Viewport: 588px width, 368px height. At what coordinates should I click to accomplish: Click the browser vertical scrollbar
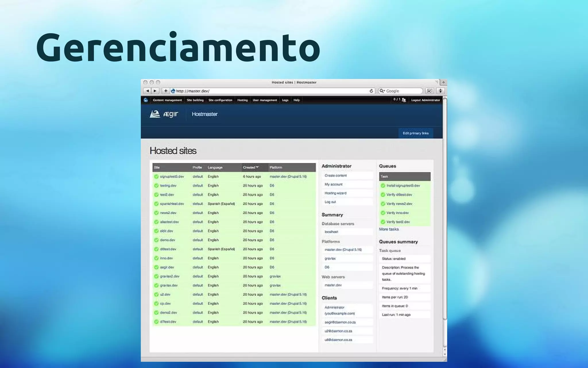click(x=445, y=208)
